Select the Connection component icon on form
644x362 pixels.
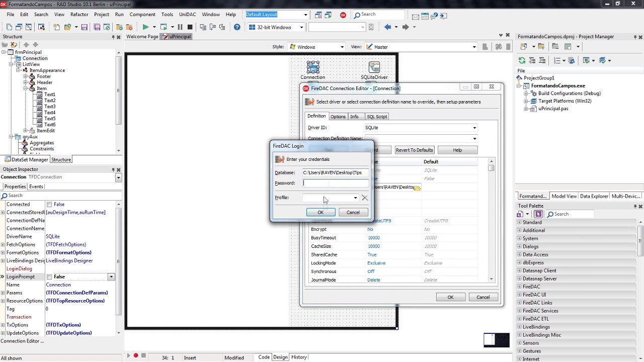pos(313,67)
